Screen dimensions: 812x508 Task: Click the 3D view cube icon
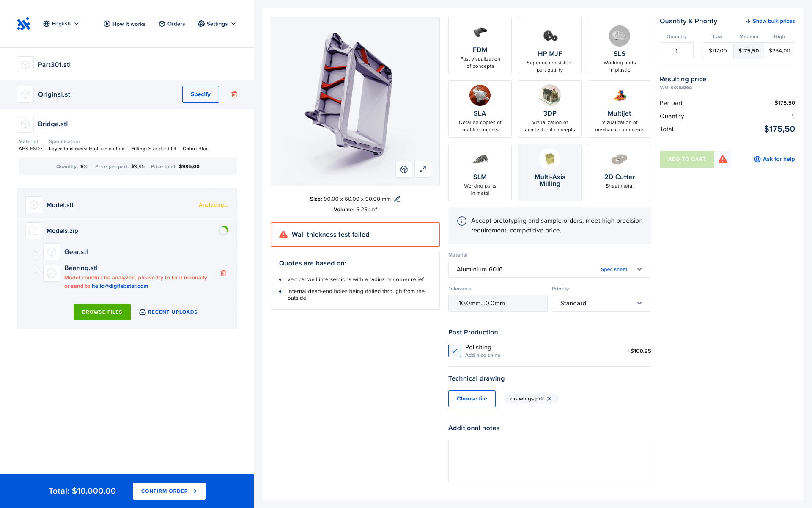[403, 169]
